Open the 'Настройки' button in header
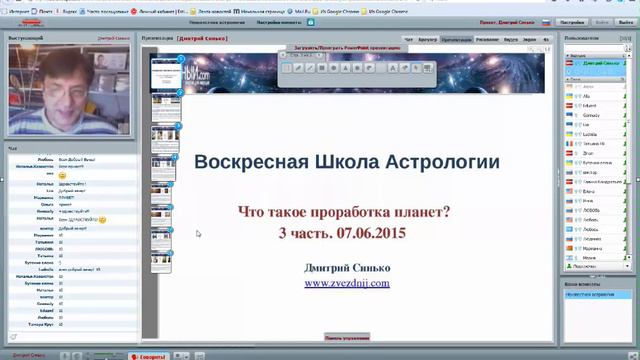The image size is (640, 360). tap(572, 22)
